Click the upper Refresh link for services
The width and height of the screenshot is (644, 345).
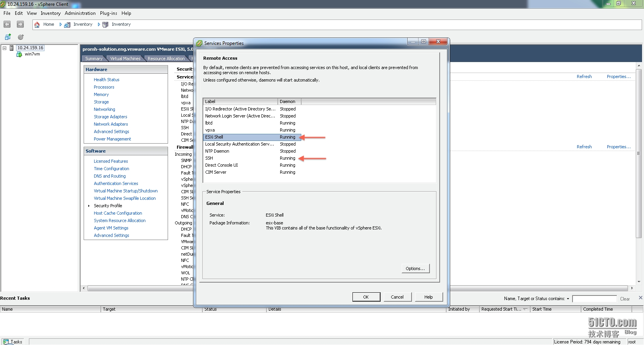[x=584, y=76]
